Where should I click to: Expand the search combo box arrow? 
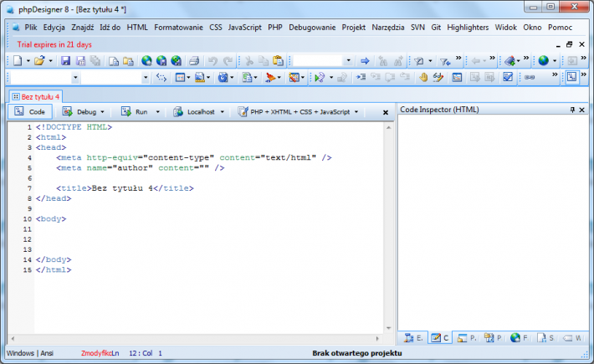coord(349,60)
